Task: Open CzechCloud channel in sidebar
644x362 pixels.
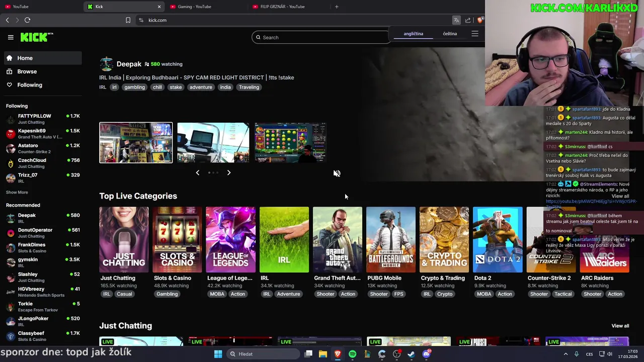Action: [42, 163]
